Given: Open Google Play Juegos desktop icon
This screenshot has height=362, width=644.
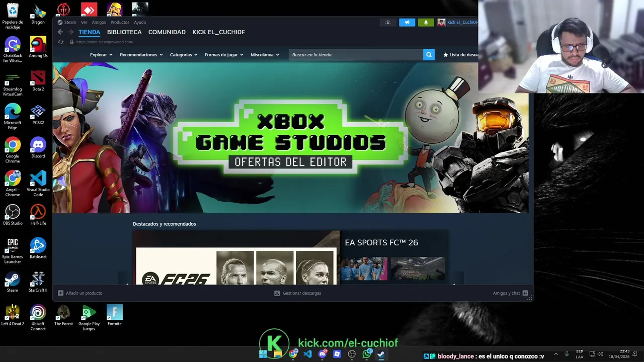Looking at the screenshot, I should (x=89, y=318).
